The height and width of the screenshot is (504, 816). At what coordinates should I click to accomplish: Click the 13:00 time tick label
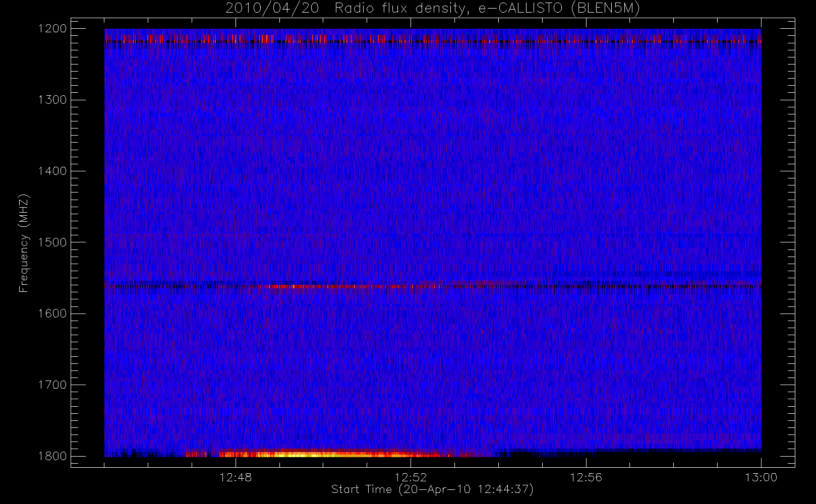(761, 477)
